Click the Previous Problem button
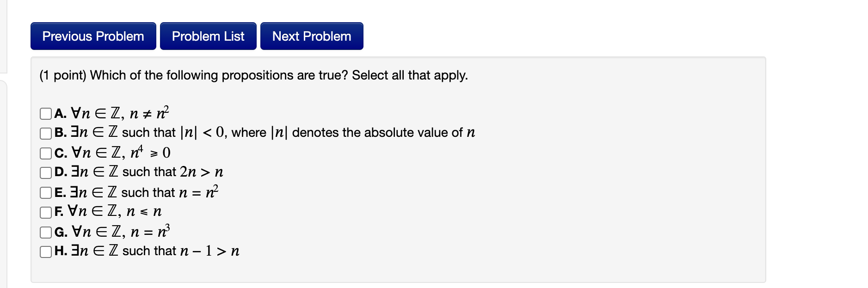 [93, 36]
